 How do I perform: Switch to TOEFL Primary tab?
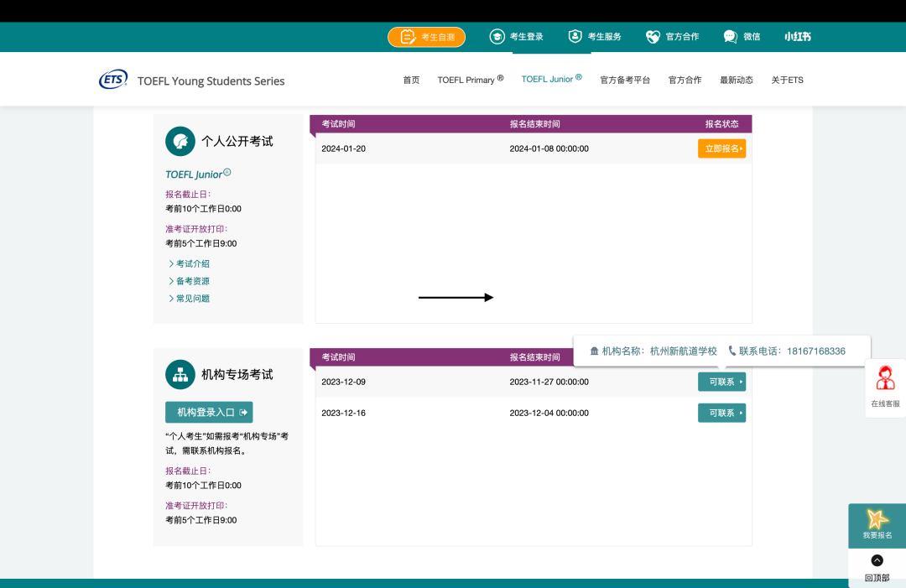pyautogui.click(x=470, y=80)
